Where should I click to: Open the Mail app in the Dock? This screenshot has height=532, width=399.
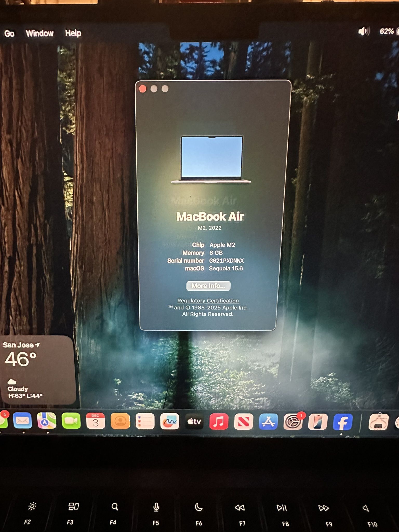[23, 421]
